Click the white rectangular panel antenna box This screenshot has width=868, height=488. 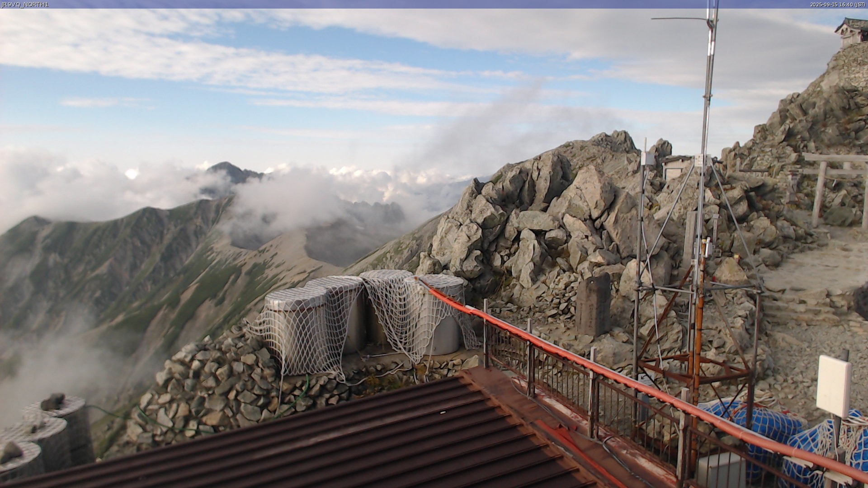pyautogui.click(x=834, y=385)
